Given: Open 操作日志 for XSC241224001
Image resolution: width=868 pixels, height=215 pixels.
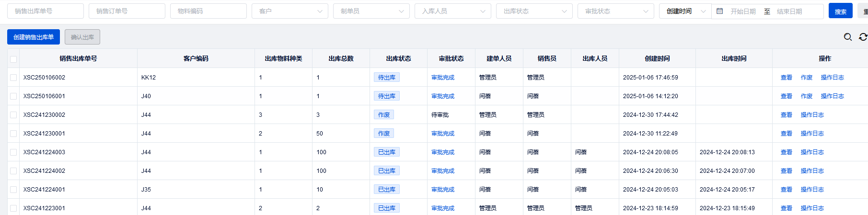Looking at the screenshot, I should [812, 190].
